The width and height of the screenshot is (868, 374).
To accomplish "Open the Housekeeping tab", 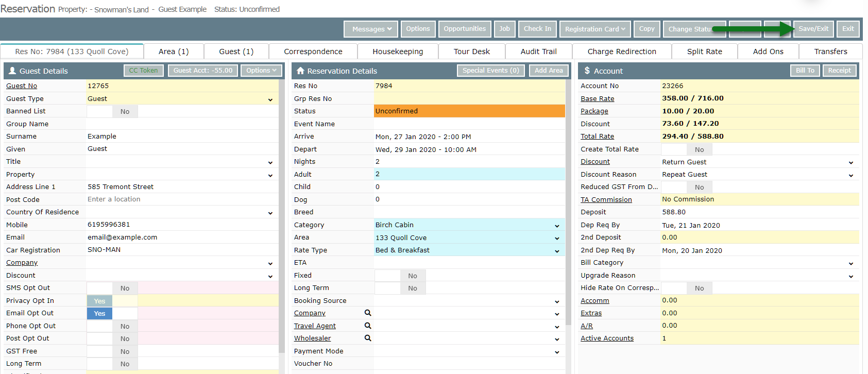I will coord(398,52).
